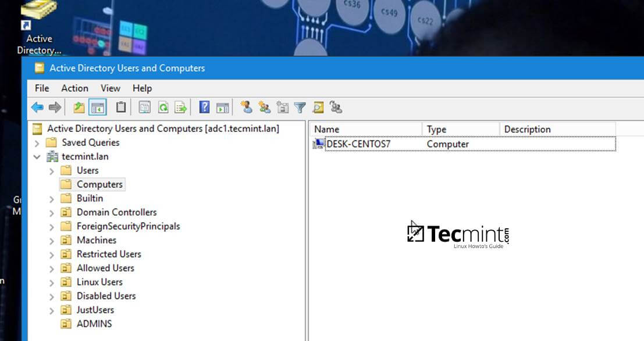Open the filter options funnel icon
Screen dimensions: 644x341
pyautogui.click(x=300, y=107)
